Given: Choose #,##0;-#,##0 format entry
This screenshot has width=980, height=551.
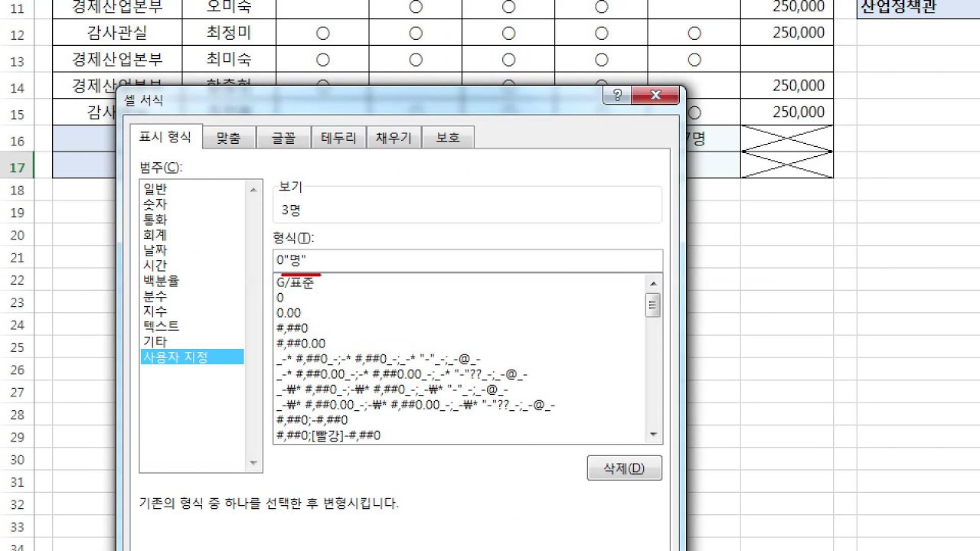Looking at the screenshot, I should click(459, 420).
